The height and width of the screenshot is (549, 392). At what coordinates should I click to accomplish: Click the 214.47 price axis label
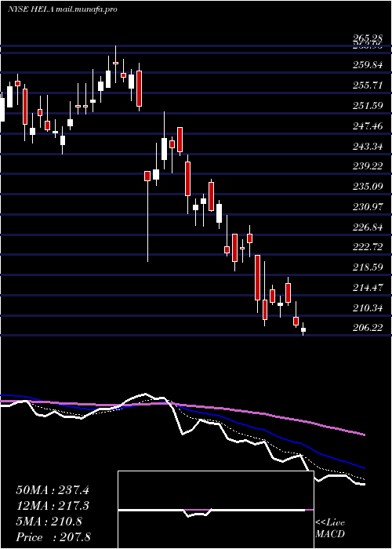368,288
